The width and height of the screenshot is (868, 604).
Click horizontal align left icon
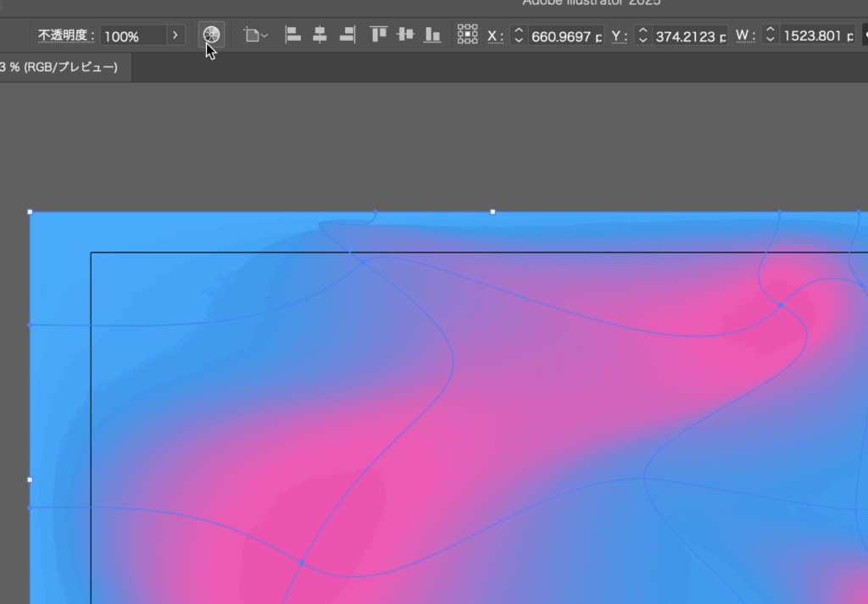[x=292, y=35]
